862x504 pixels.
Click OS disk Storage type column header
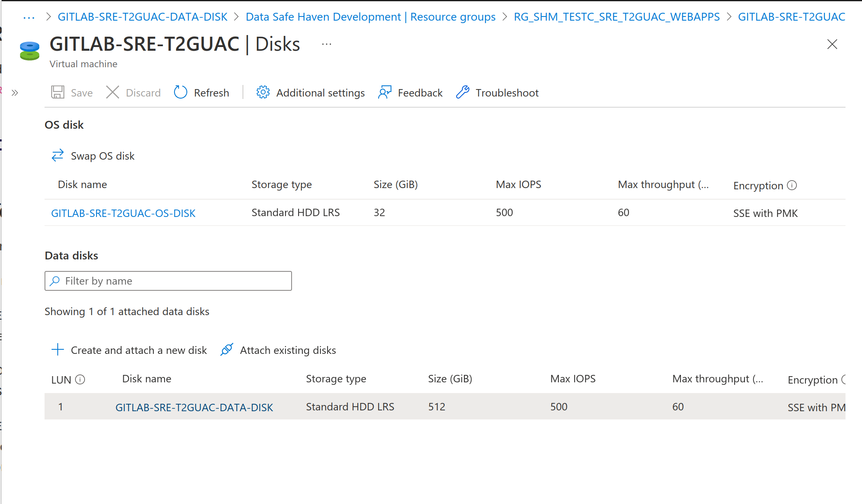[282, 185]
